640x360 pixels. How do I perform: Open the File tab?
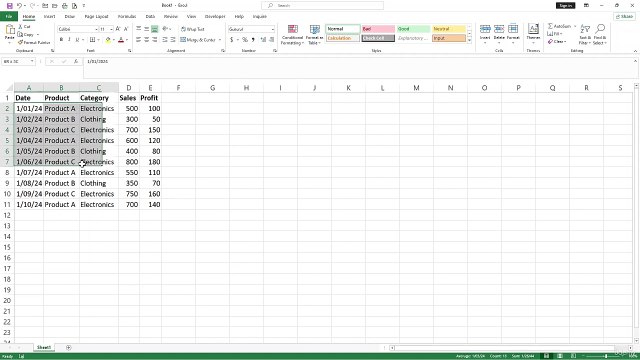pyautogui.click(x=9, y=16)
